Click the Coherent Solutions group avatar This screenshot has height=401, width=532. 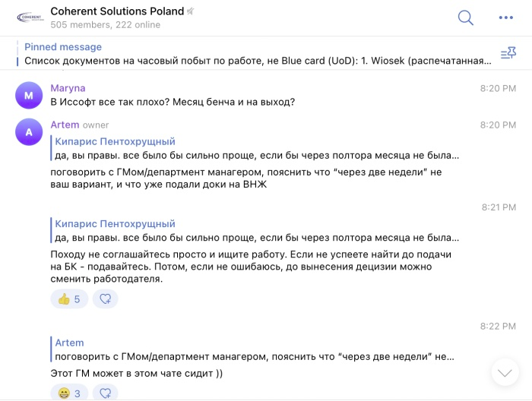[30, 17]
